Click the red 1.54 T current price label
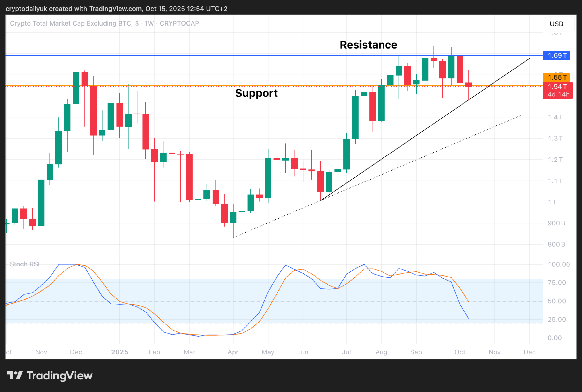Image resolution: width=582 pixels, height=392 pixels. [x=557, y=87]
